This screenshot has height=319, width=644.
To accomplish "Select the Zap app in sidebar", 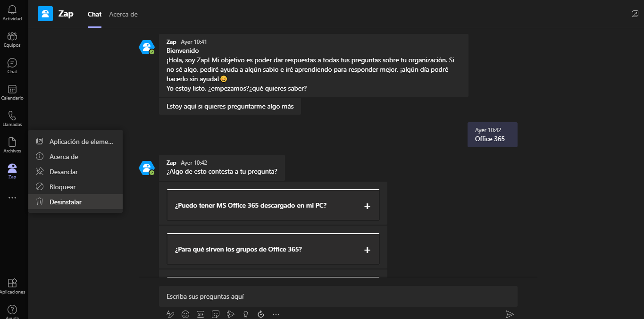I will coord(12,171).
